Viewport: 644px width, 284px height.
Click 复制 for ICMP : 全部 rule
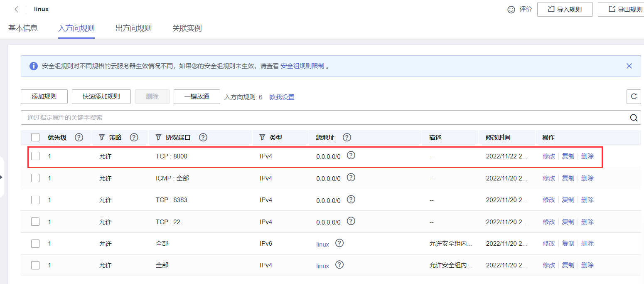pyautogui.click(x=568, y=178)
